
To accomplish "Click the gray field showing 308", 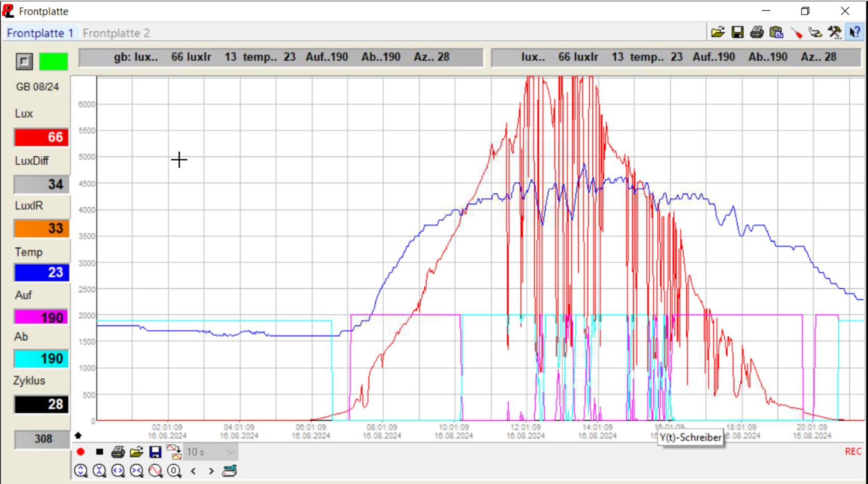I will [x=42, y=439].
